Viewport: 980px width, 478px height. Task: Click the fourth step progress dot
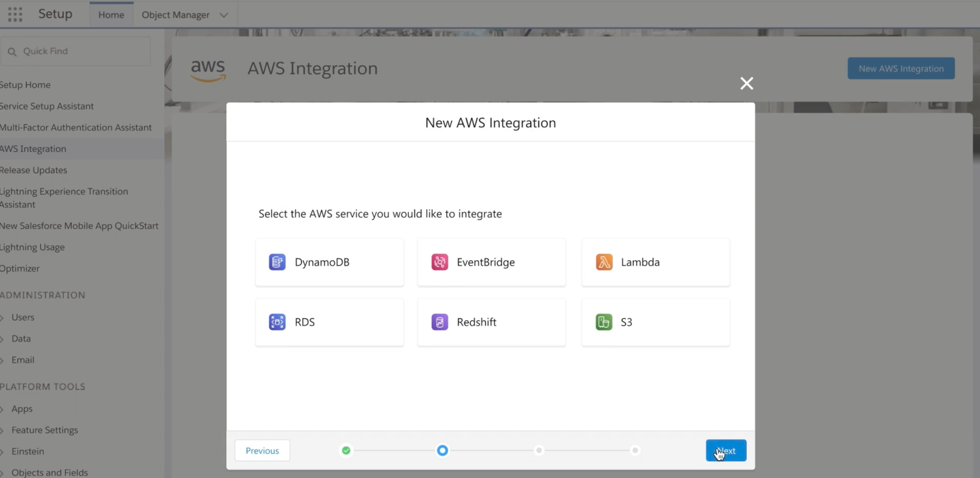[x=636, y=450]
